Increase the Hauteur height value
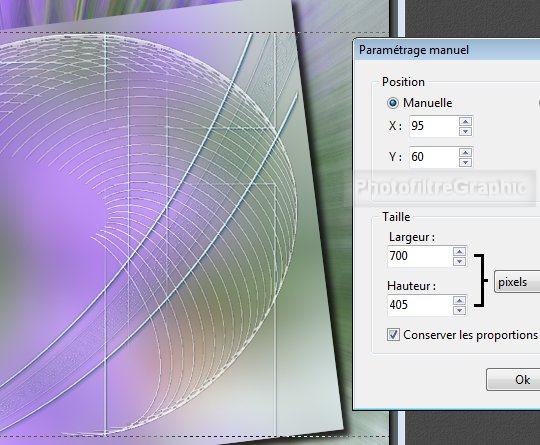540x445 pixels. [x=459, y=301]
